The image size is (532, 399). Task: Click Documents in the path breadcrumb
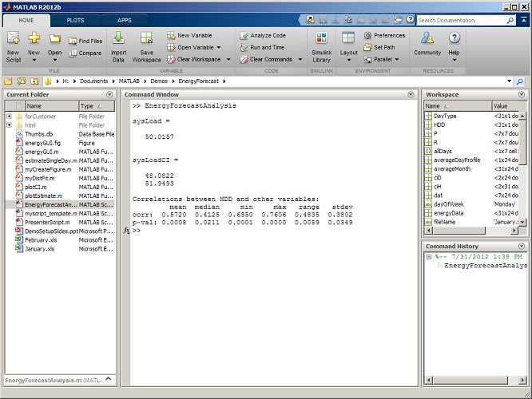pos(93,81)
